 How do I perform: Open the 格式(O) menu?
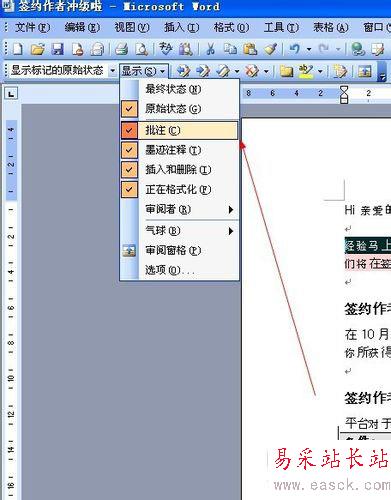231,27
